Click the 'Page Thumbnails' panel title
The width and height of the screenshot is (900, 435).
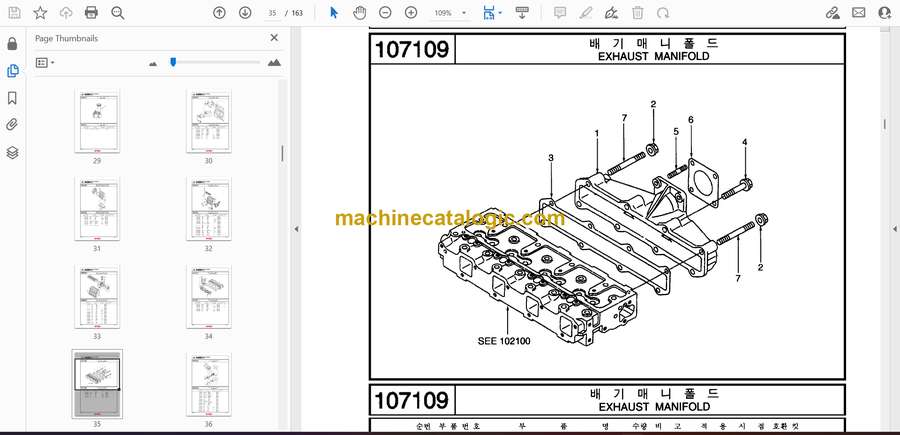point(67,38)
